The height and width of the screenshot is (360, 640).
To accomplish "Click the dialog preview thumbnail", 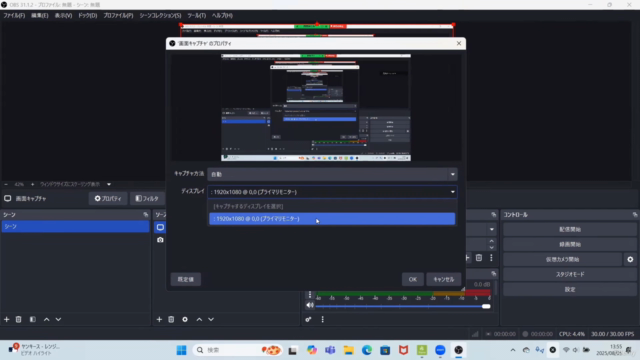I will [316, 107].
